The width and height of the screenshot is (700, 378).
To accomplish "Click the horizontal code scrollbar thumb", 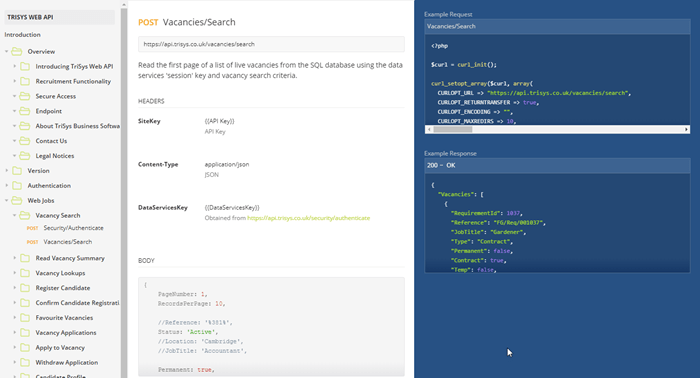I will click(453, 129).
